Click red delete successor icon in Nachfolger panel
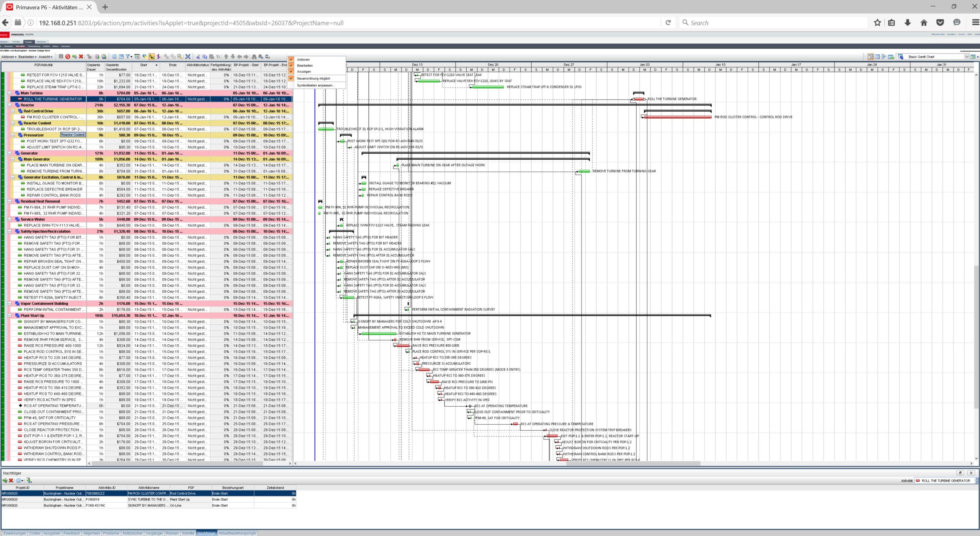 [11, 481]
